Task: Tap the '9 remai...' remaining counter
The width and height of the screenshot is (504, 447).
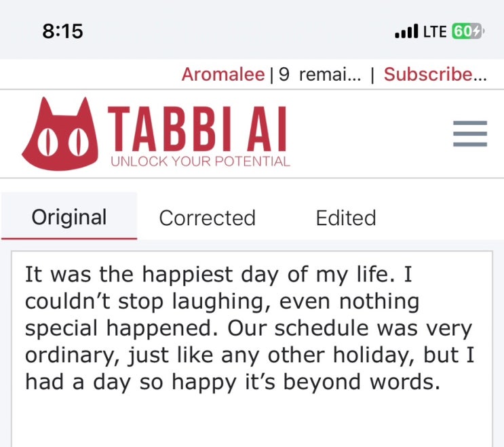Action: click(x=319, y=75)
